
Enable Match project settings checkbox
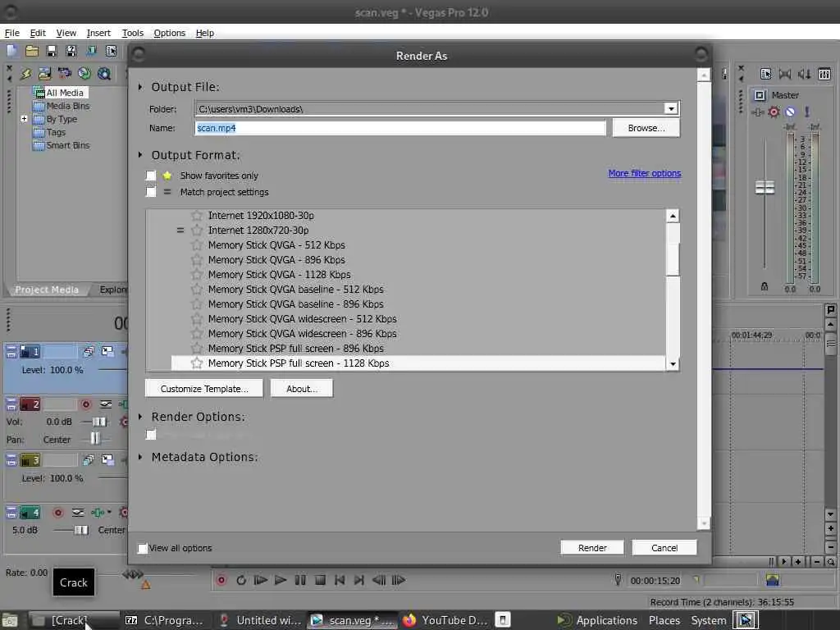151,192
